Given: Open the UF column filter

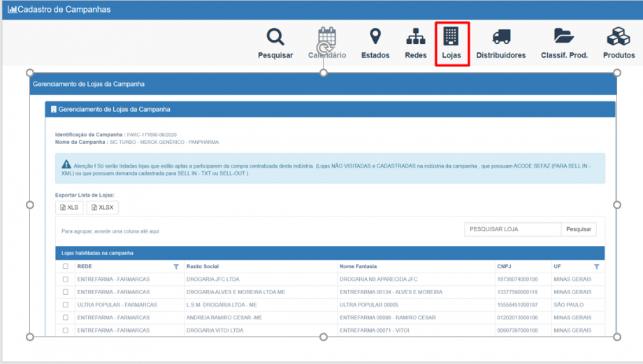Looking at the screenshot, I should pyautogui.click(x=596, y=267).
